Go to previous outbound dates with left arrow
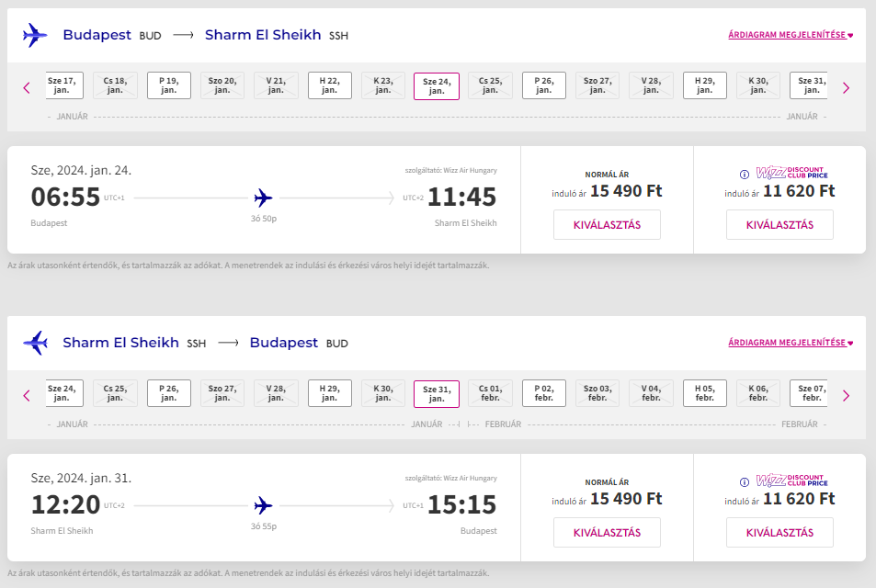This screenshot has height=588, width=876. (x=27, y=88)
